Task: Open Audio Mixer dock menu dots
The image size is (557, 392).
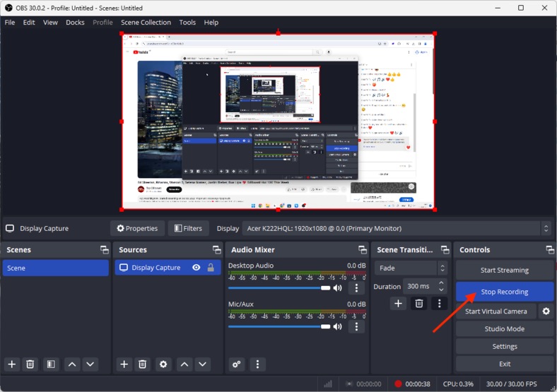Action: click(x=257, y=364)
